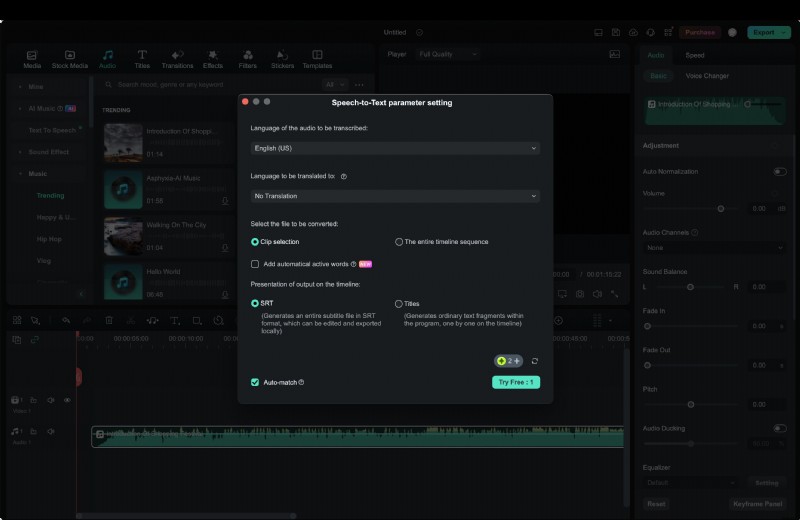Click the help icon beside Auto-match
The height and width of the screenshot is (520, 800).
tap(301, 382)
